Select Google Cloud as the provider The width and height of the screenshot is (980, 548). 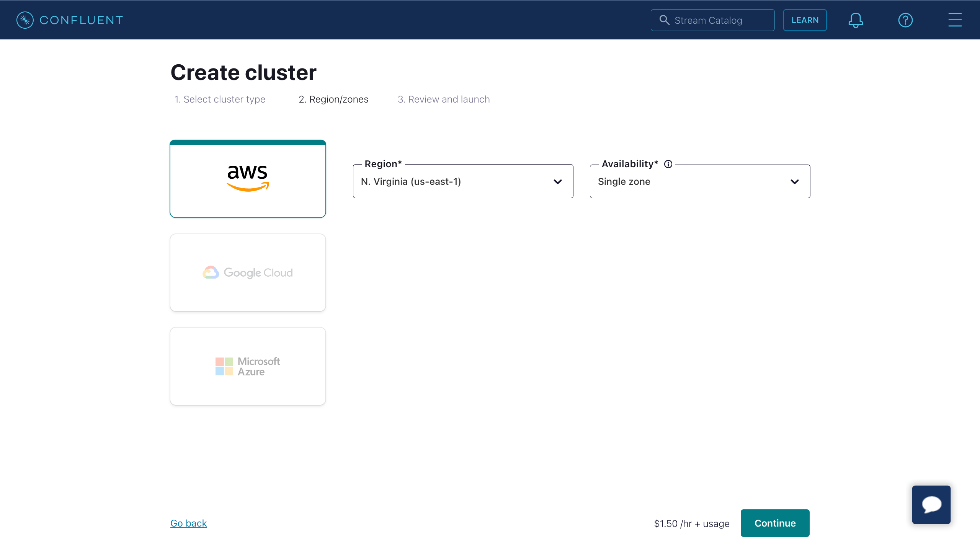point(248,272)
